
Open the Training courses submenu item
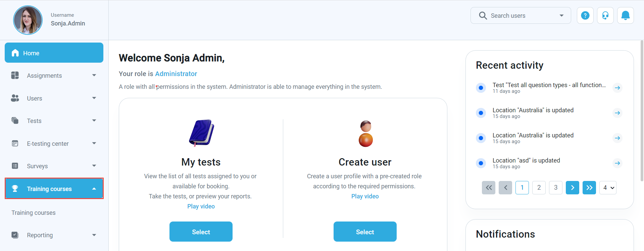click(34, 213)
